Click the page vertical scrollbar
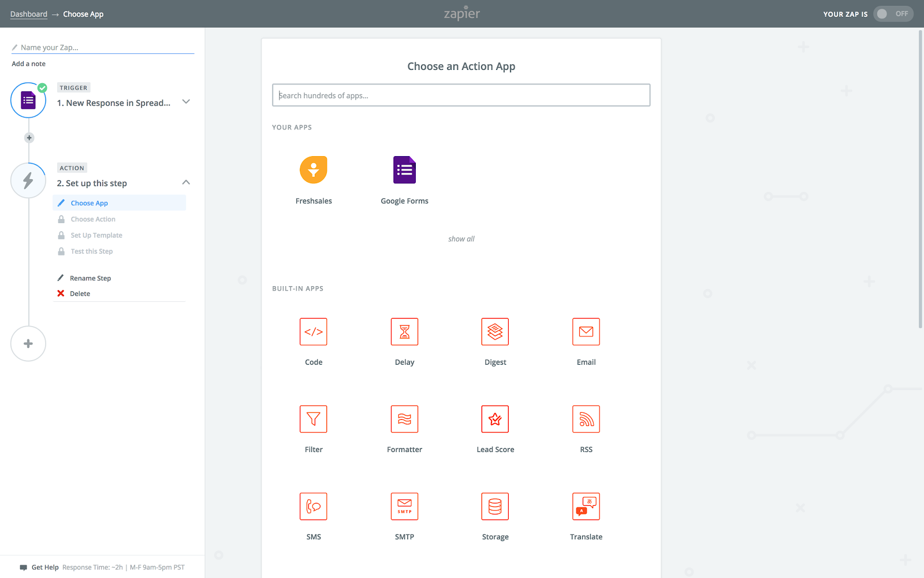This screenshot has width=924, height=578. (x=920, y=179)
